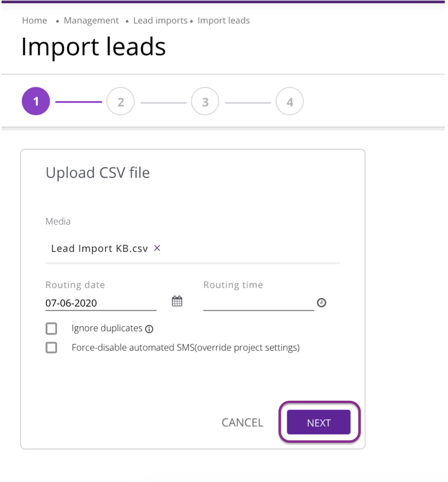
Task: Open the routing date calendar icon
Action: click(177, 301)
